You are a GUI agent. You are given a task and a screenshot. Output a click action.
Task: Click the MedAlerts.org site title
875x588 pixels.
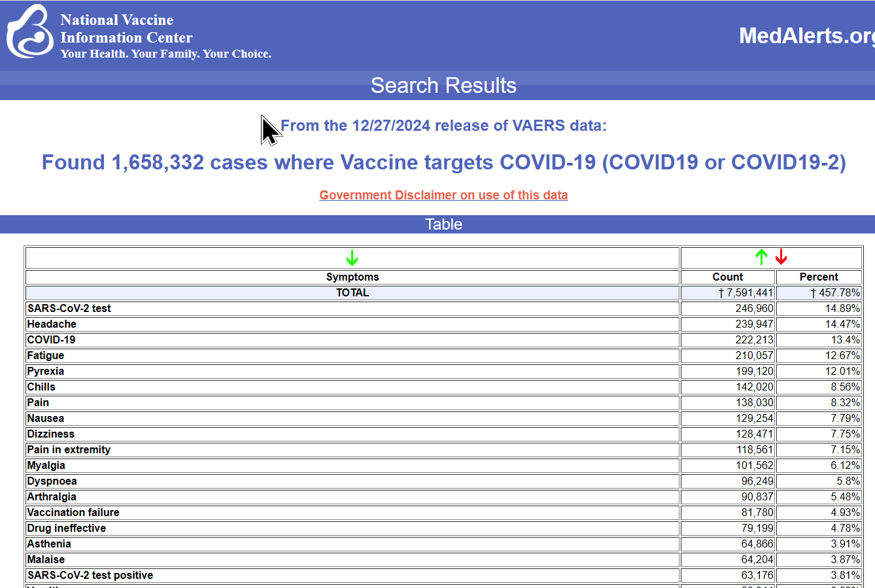point(806,36)
